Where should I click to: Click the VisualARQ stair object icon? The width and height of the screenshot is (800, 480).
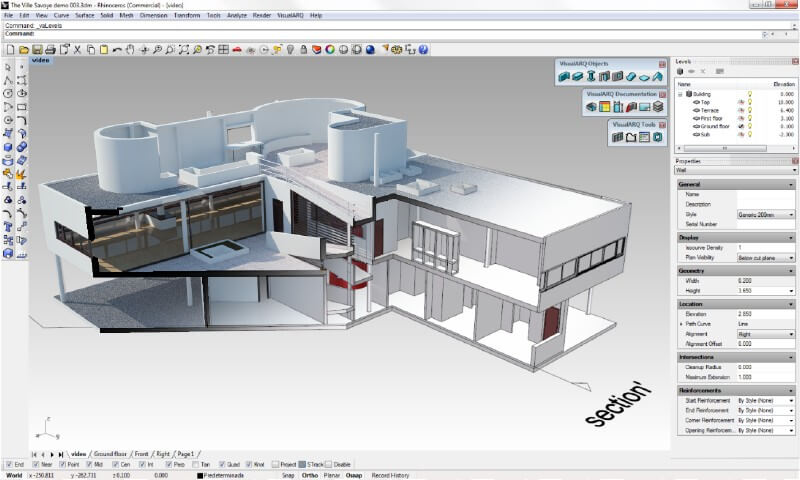[x=629, y=76]
